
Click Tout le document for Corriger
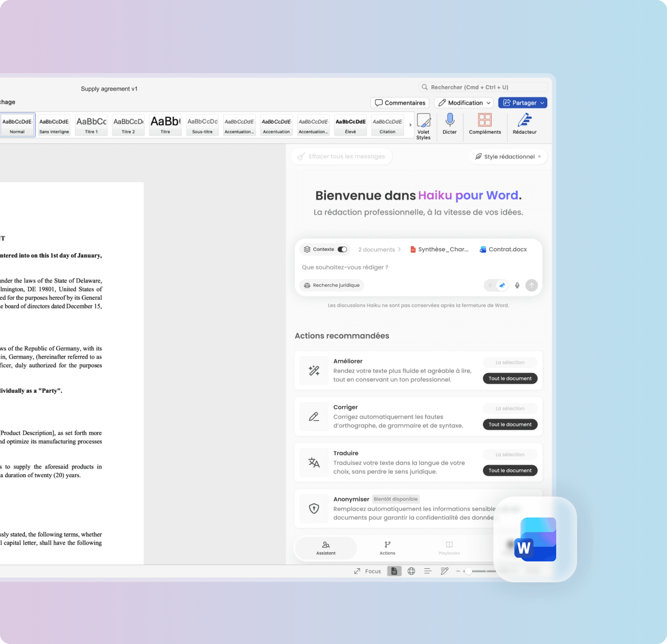point(510,424)
